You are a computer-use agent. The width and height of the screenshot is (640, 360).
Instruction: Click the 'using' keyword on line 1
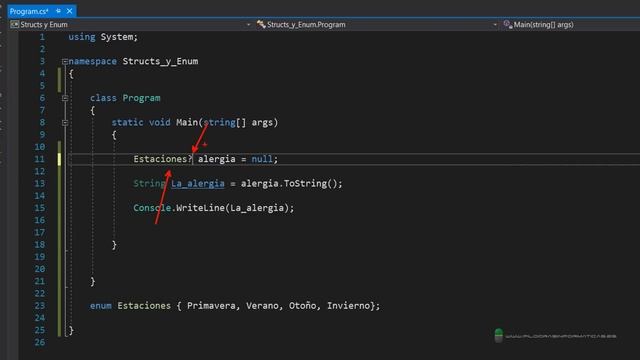82,37
